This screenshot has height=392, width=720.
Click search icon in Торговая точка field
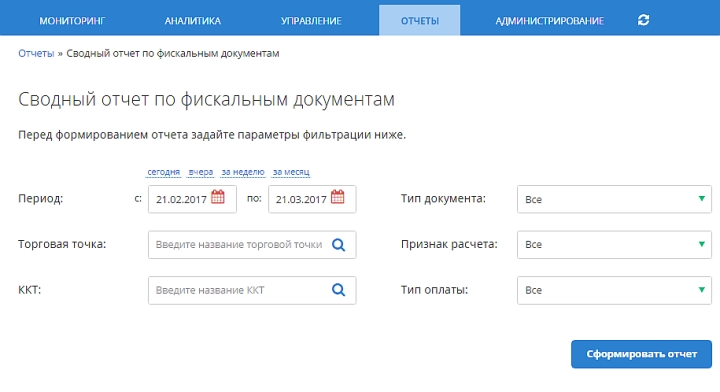[338, 245]
